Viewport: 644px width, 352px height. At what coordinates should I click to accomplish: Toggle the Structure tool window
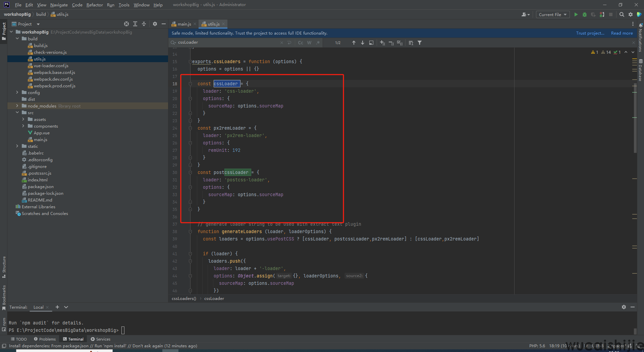pos(4,267)
